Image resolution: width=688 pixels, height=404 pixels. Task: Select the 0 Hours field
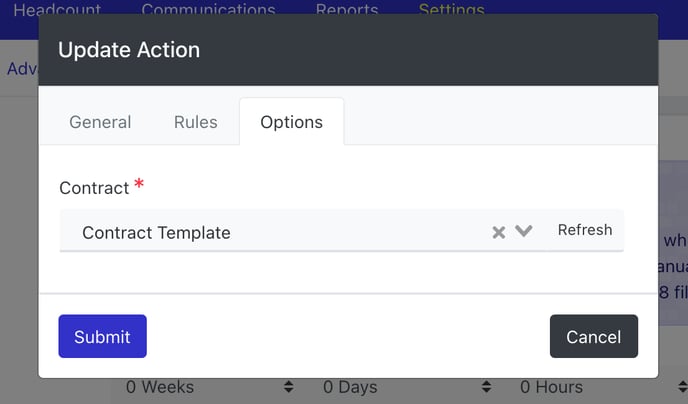click(599, 387)
